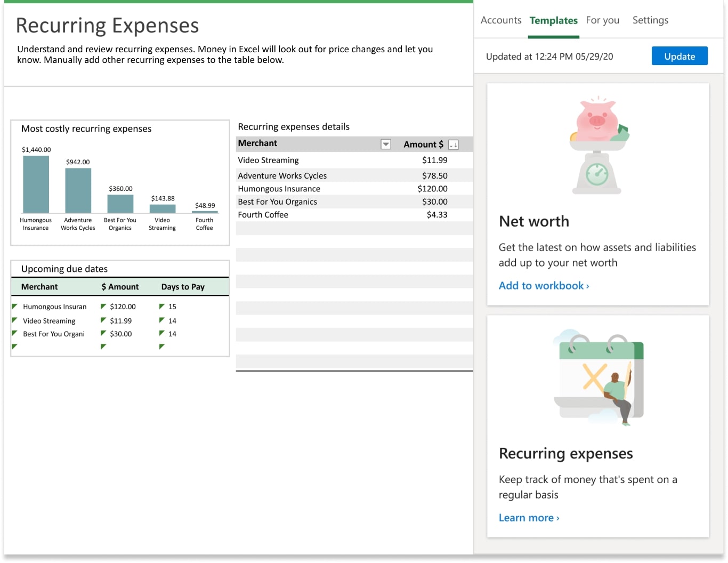Click the $1,440.00 chart data label

coord(36,150)
